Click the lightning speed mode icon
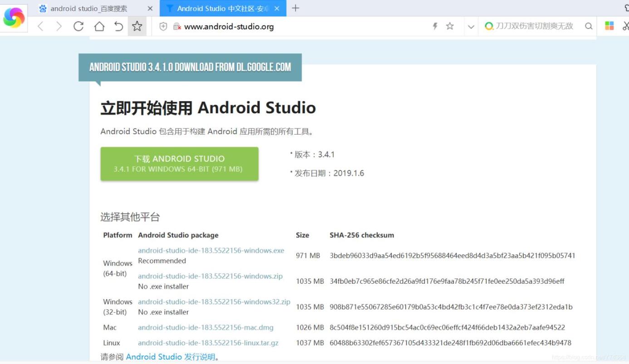Viewport: 629px width, 364px height. [435, 26]
